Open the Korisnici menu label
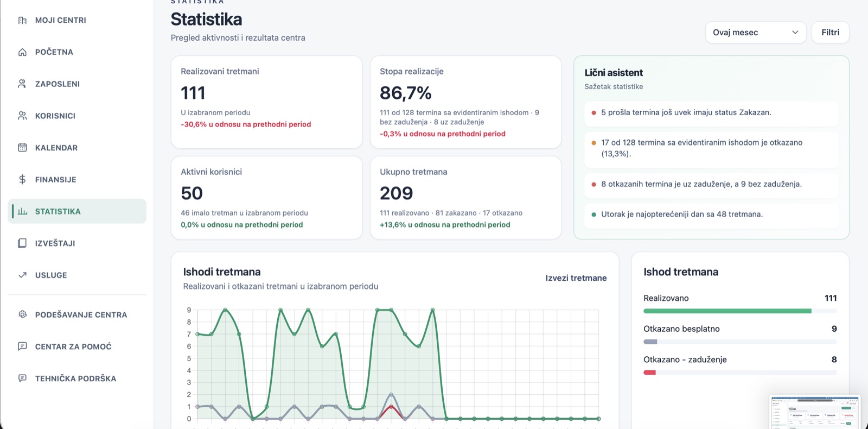The height and width of the screenshot is (429, 868). (55, 116)
